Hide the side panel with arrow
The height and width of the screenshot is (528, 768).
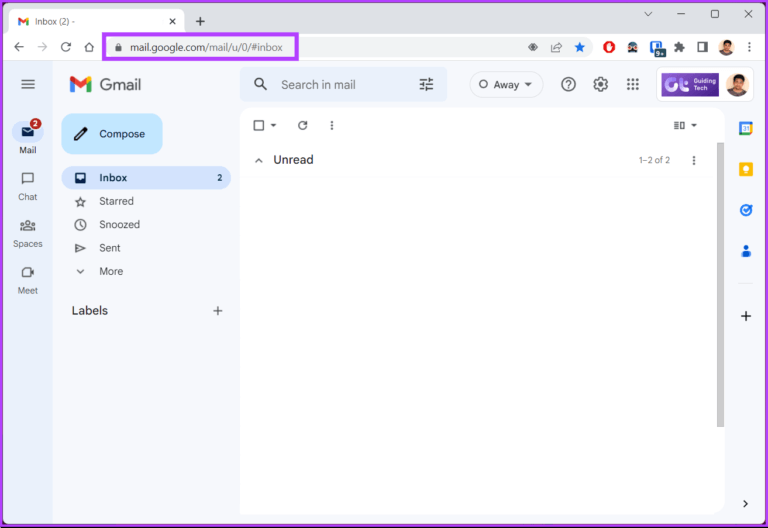745,504
